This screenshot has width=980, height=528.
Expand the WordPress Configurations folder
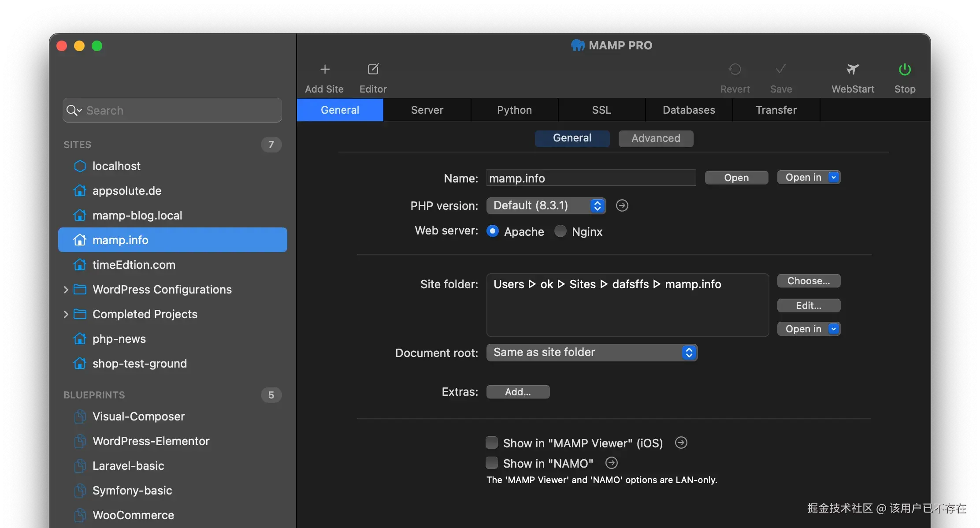pos(66,290)
